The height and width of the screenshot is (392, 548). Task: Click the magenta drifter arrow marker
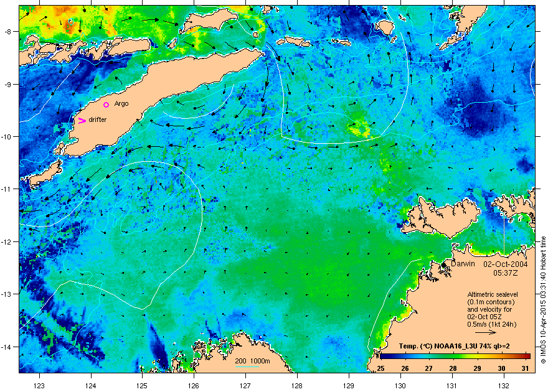[x=82, y=121]
